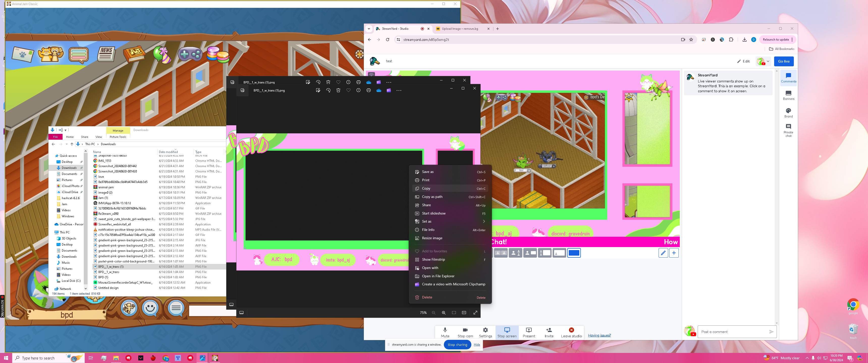Select person-with-screen layout in StreamYard
The image size is (868, 363).
pyautogui.click(x=530, y=253)
